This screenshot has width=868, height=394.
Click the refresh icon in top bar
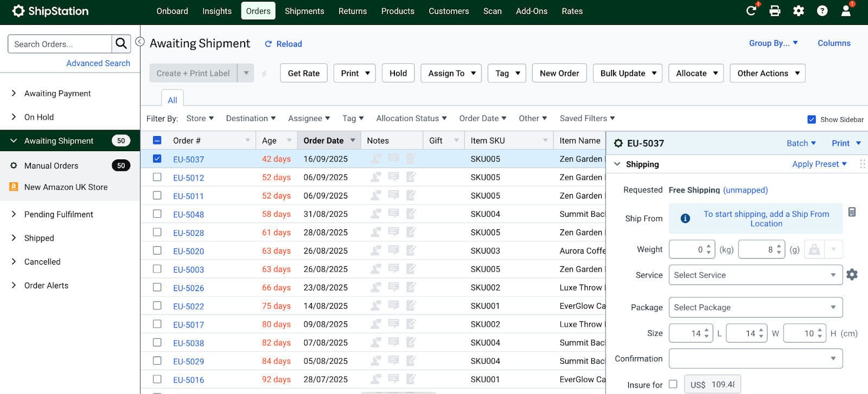751,11
